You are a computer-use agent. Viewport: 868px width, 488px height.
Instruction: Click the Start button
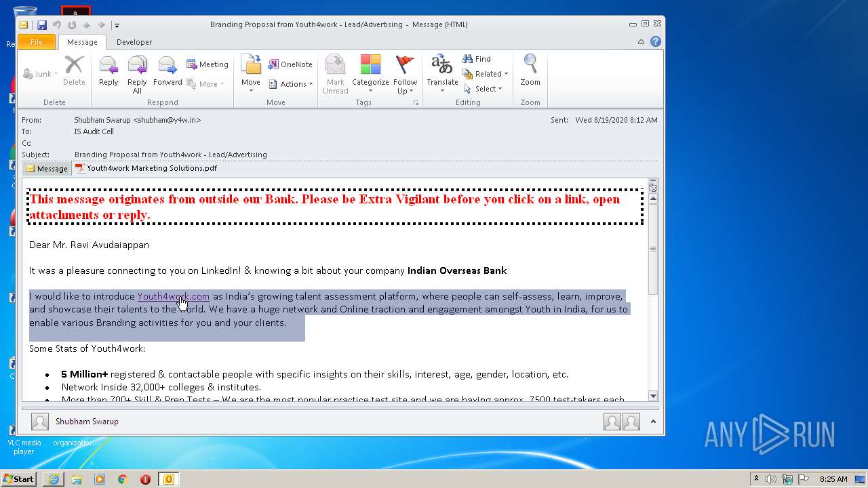click(x=19, y=479)
